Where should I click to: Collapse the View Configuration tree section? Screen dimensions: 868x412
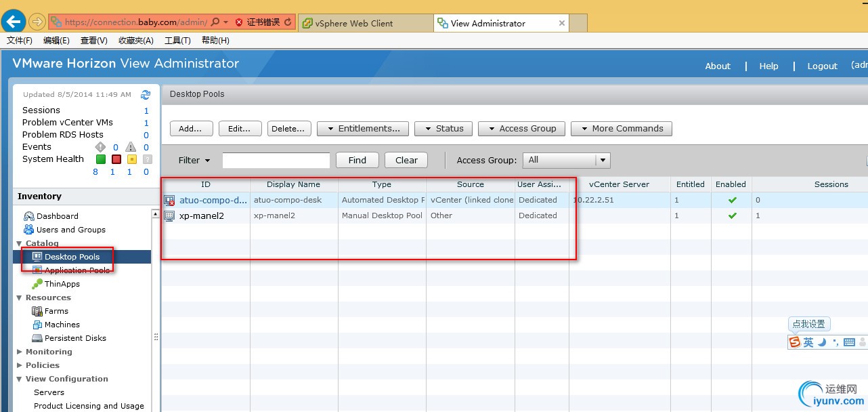pos(19,379)
